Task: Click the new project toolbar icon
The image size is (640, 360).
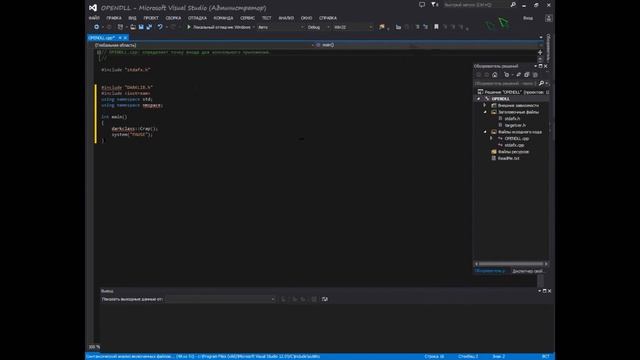Action: coord(120,27)
